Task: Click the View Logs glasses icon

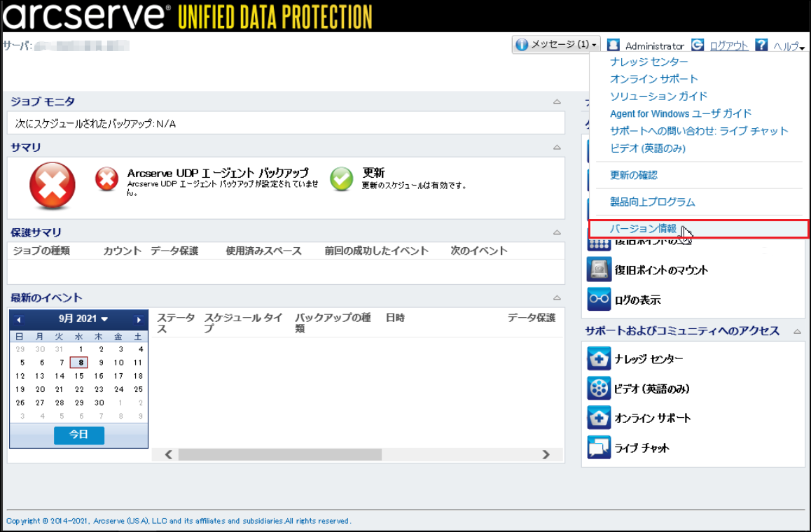Action: tap(599, 299)
